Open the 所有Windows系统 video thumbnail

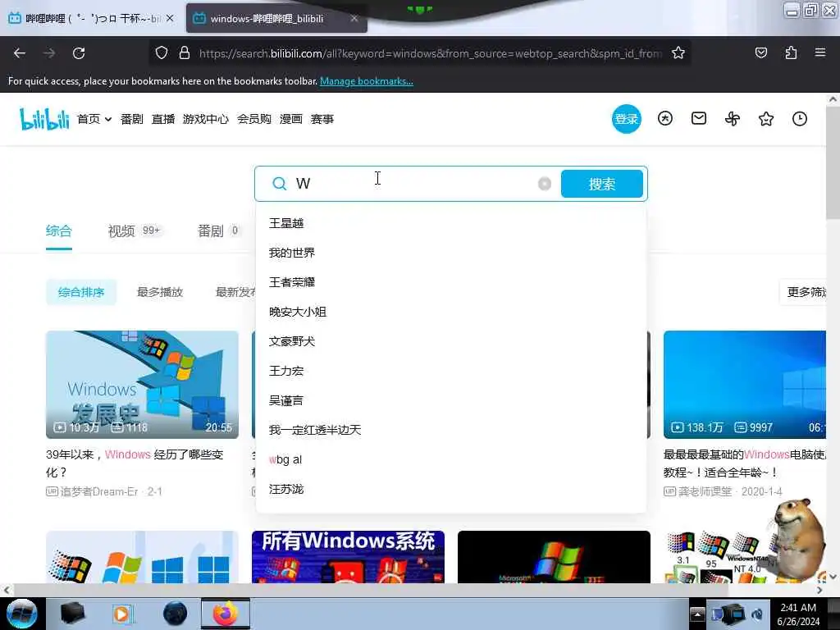click(348, 557)
